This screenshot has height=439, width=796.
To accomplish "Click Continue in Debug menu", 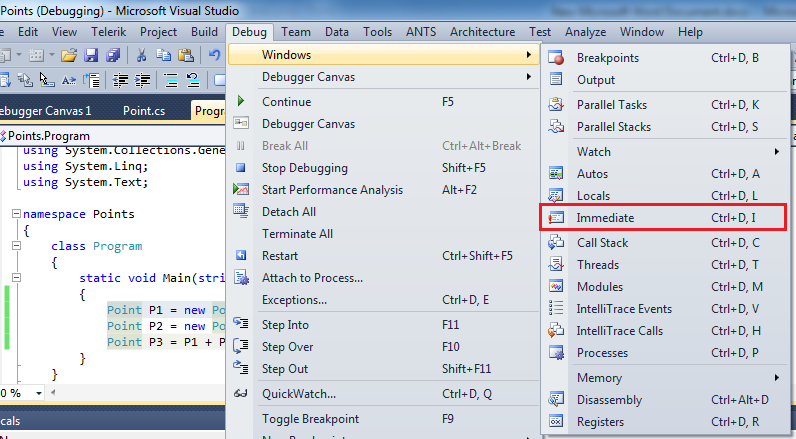I will point(383,102).
